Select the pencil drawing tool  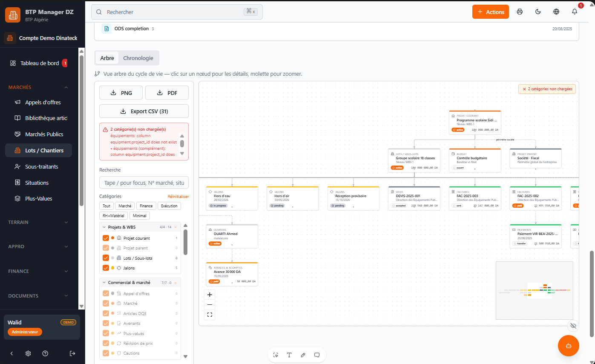pyautogui.click(x=303, y=355)
